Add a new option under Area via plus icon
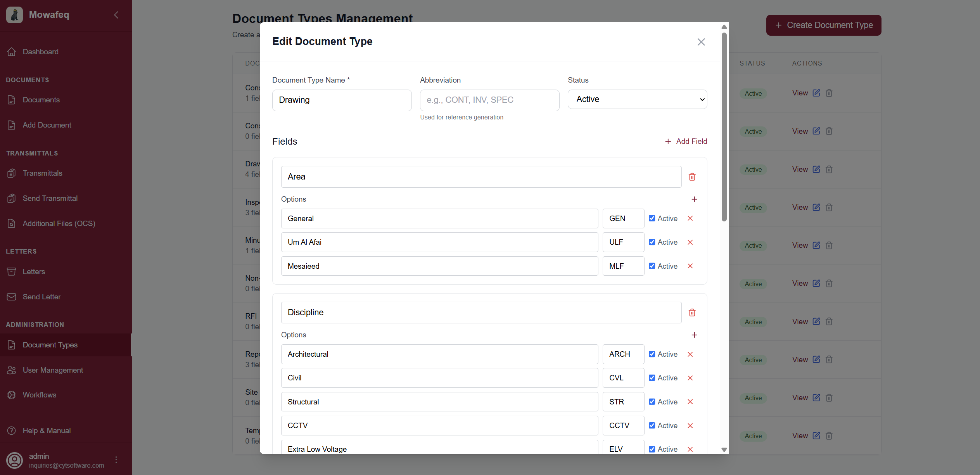 (x=695, y=199)
